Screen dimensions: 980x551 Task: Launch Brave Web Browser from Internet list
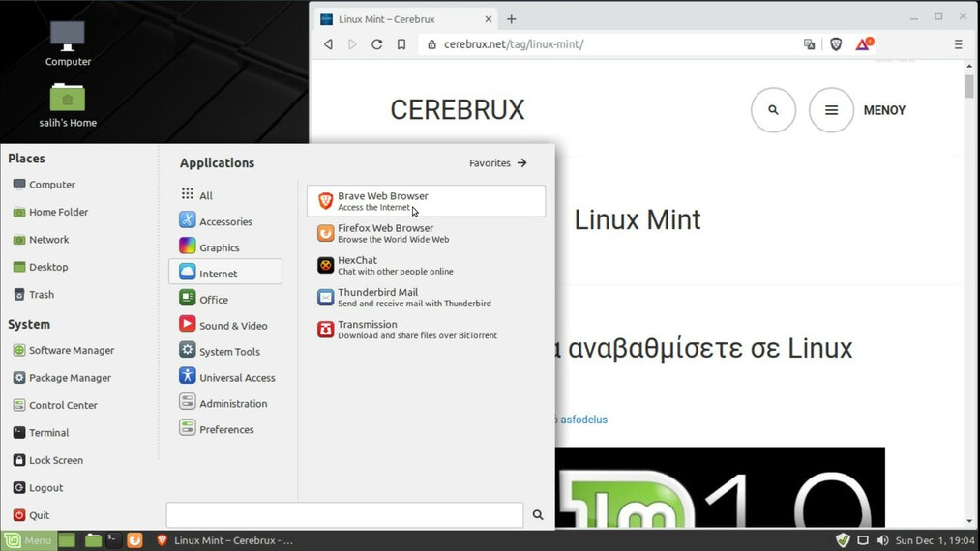click(426, 201)
